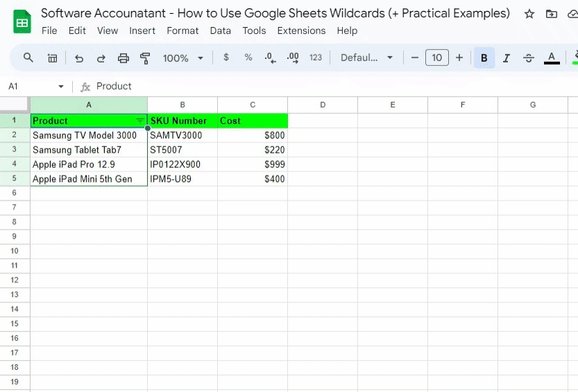Check cloud save status icon
The height and width of the screenshot is (392, 578).
(572, 14)
